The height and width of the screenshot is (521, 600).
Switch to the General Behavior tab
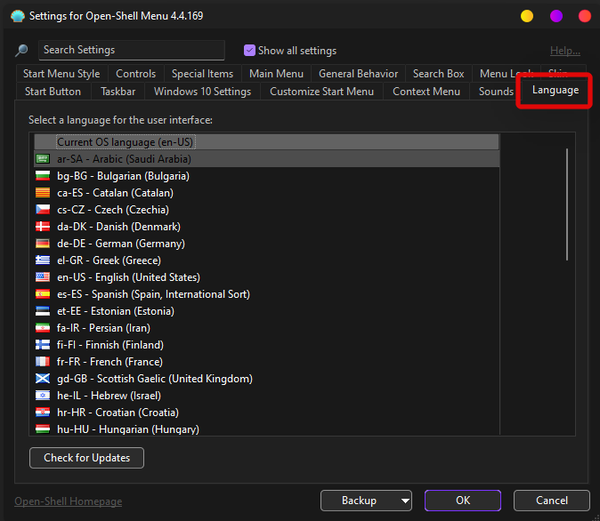pos(358,74)
